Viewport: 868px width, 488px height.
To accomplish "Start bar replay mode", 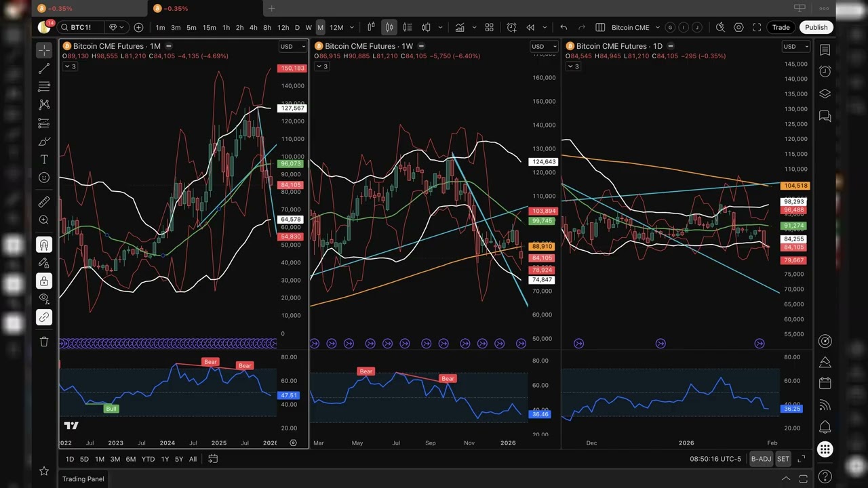I will coord(530,27).
